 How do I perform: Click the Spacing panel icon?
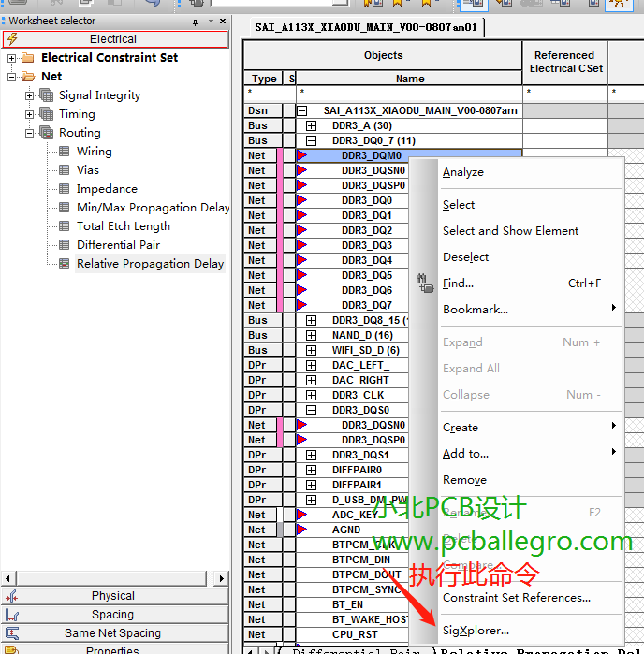pyautogui.click(x=12, y=615)
